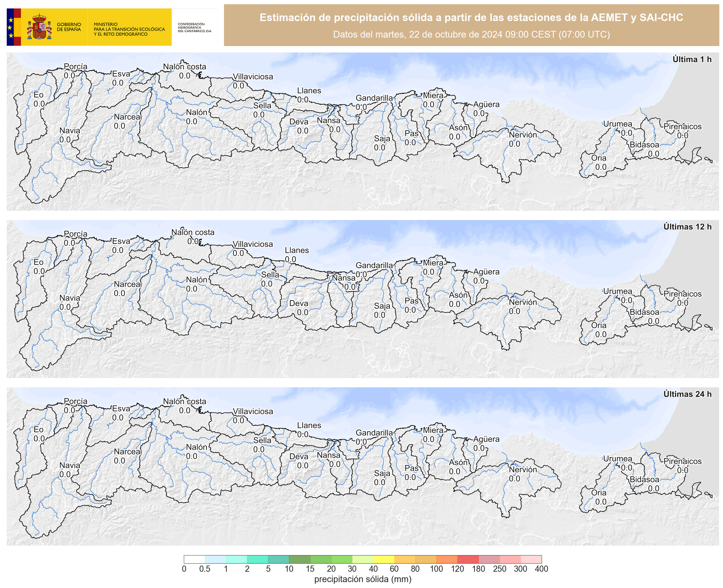This screenshot has height=588, width=723.
Task: Click the date line 'Datos del martes, 22 de octubre'
Action: click(472, 35)
